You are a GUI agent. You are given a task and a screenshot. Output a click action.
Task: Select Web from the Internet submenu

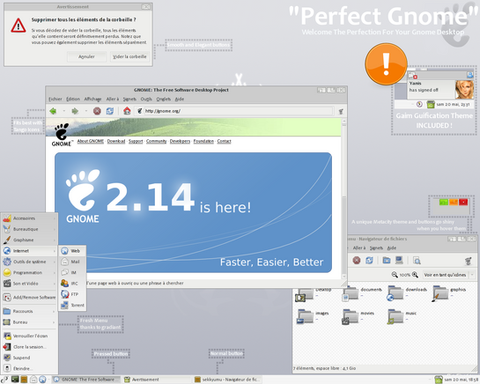(x=72, y=251)
